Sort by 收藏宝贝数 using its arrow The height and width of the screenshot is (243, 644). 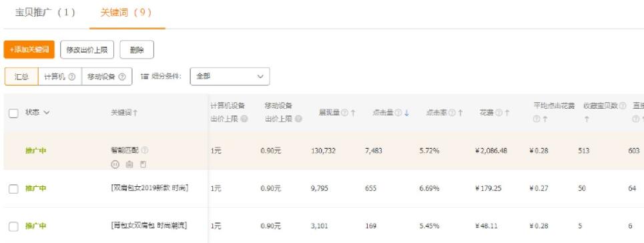point(587,119)
